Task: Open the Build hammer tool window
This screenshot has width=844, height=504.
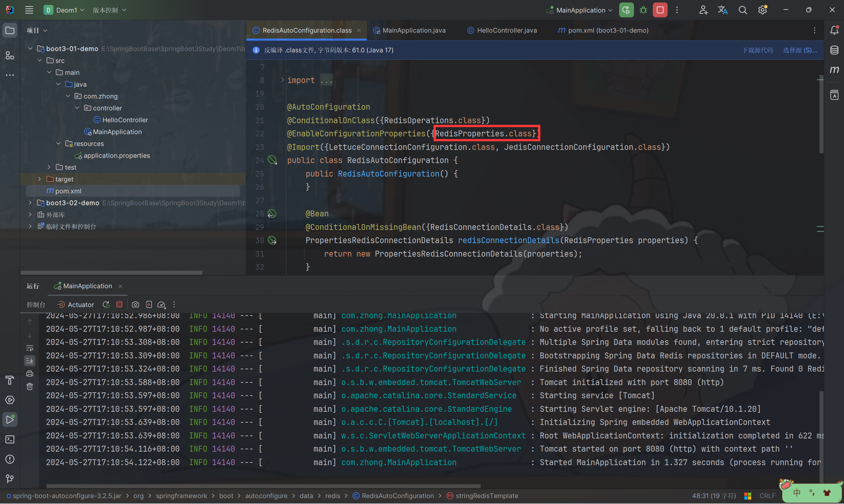Action: [x=10, y=380]
